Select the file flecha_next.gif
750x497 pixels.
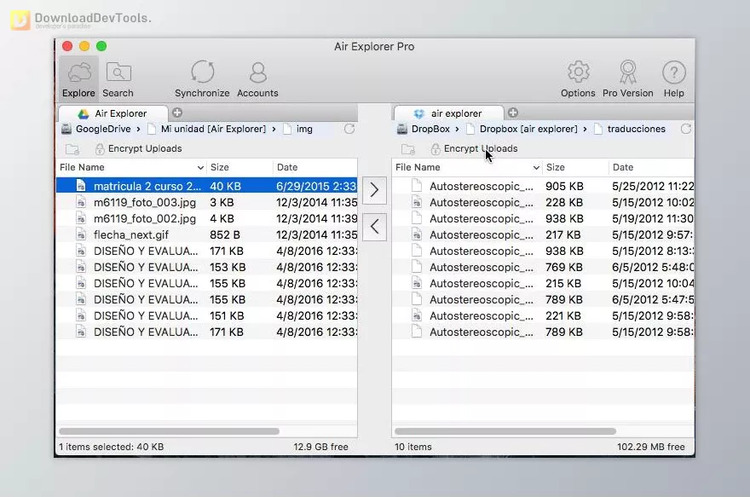pyautogui.click(x=207, y=235)
